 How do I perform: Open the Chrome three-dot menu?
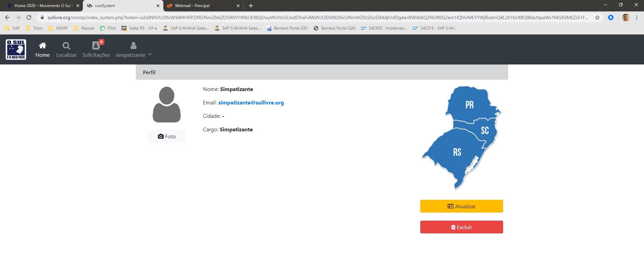(637, 17)
